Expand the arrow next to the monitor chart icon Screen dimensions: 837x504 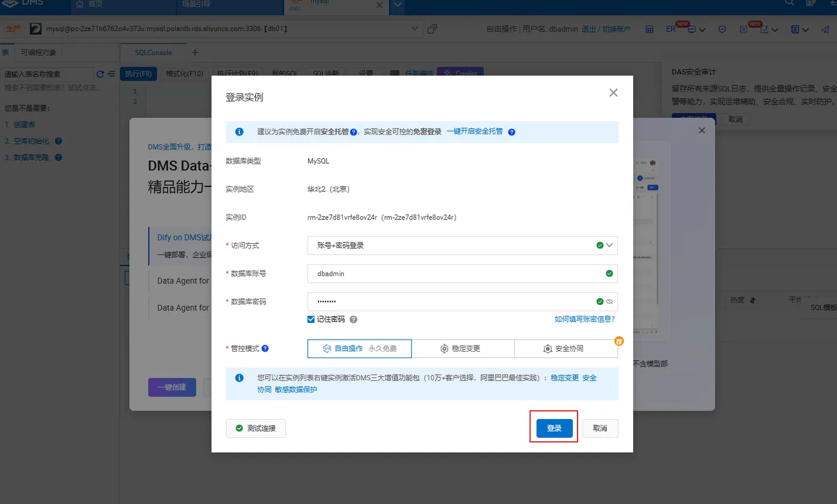[x=702, y=29]
